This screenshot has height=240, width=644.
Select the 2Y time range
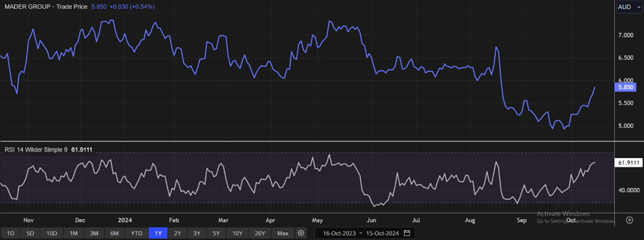(178, 233)
